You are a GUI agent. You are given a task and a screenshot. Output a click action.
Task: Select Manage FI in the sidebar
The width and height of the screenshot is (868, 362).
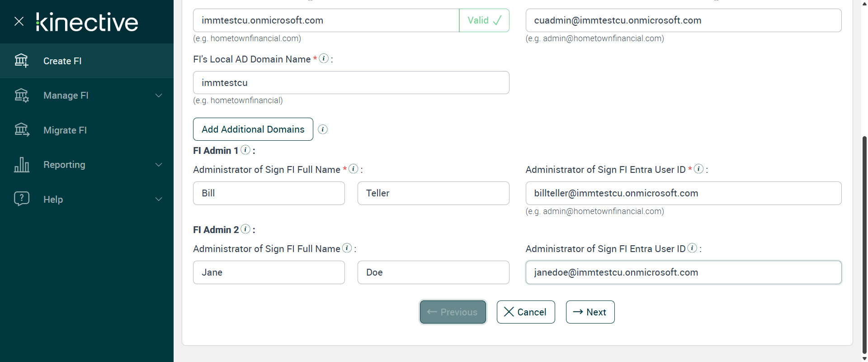click(x=66, y=95)
